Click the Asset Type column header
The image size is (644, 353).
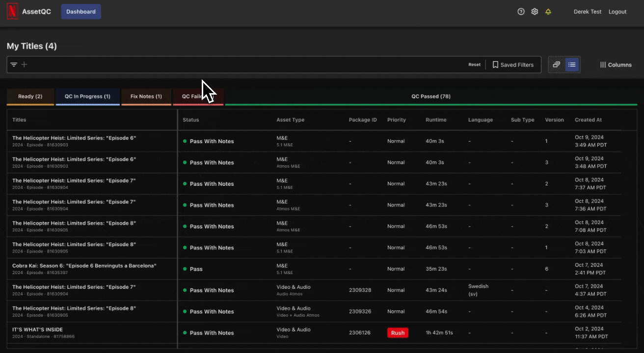coord(291,120)
